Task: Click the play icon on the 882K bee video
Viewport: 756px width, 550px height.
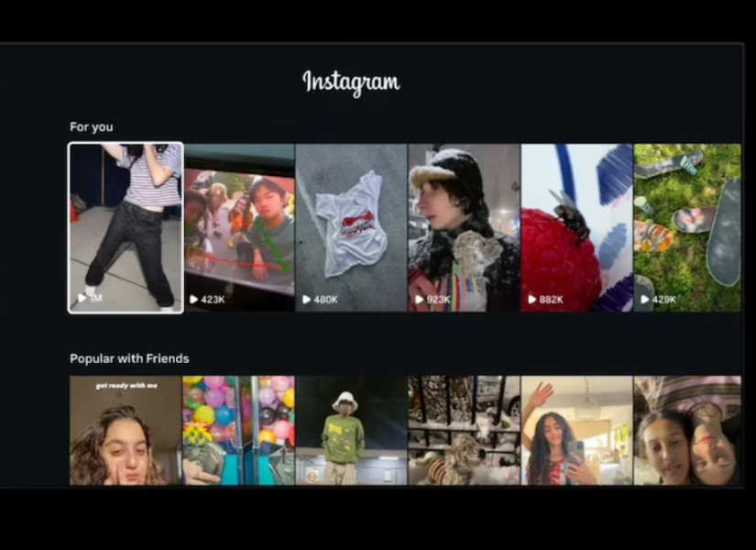Action: pos(532,299)
